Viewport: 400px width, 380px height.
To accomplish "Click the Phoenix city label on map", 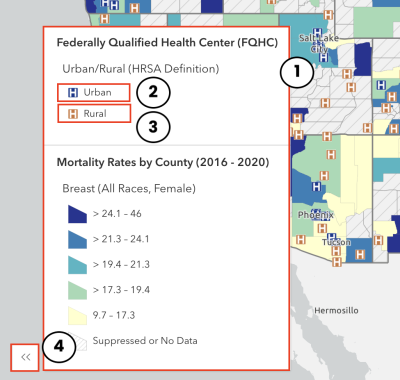I will [x=315, y=215].
